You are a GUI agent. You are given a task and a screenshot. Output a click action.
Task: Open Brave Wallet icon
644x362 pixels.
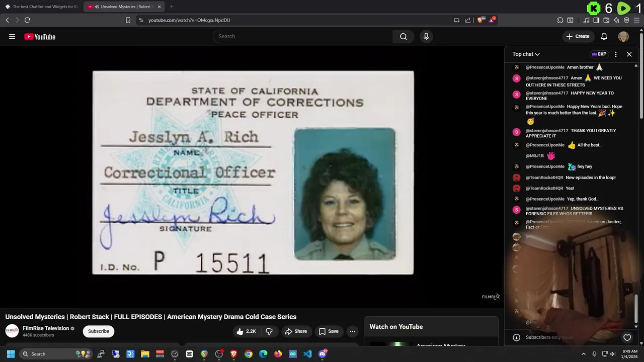[606, 20]
